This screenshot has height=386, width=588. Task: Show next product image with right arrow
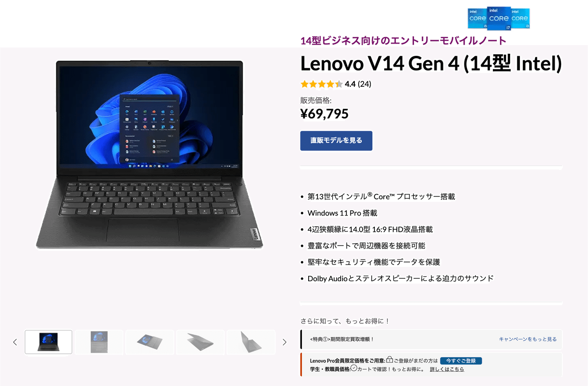[284, 342]
